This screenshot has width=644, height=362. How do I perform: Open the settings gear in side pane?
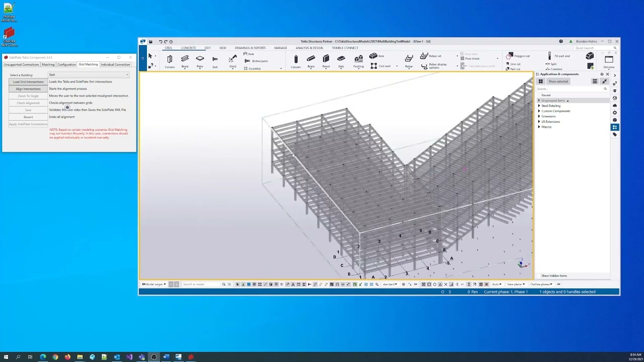[x=615, y=113]
